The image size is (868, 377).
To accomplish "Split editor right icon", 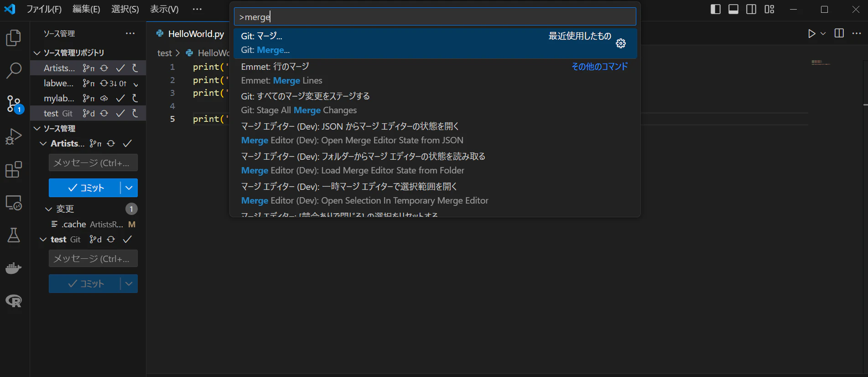I will point(839,33).
